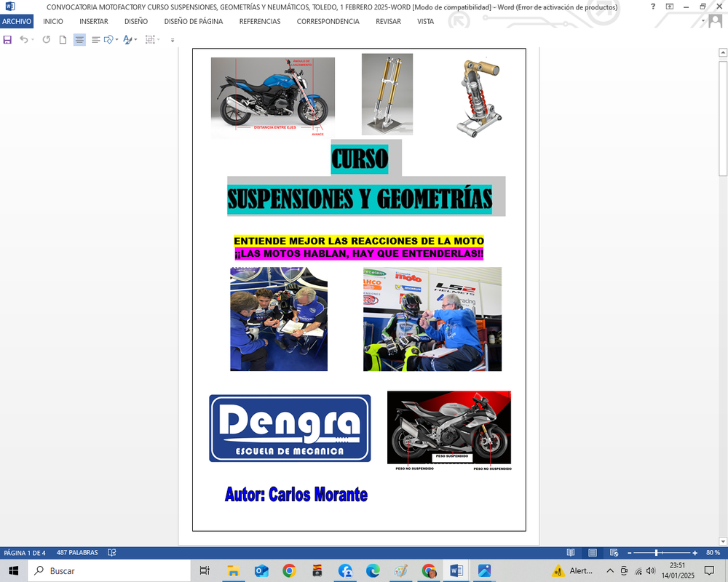Viewport: 728px width, 582px height.
Task: Select the paddock team meeting photo
Action: click(x=279, y=319)
